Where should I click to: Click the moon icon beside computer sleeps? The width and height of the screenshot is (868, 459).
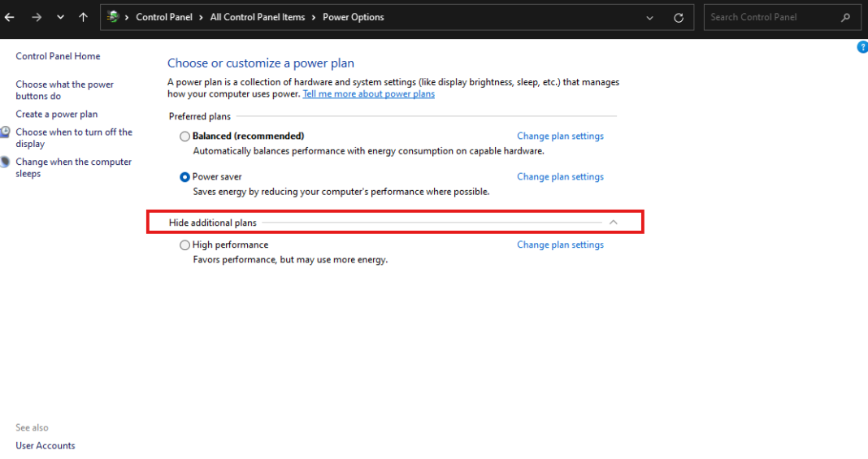click(x=5, y=162)
